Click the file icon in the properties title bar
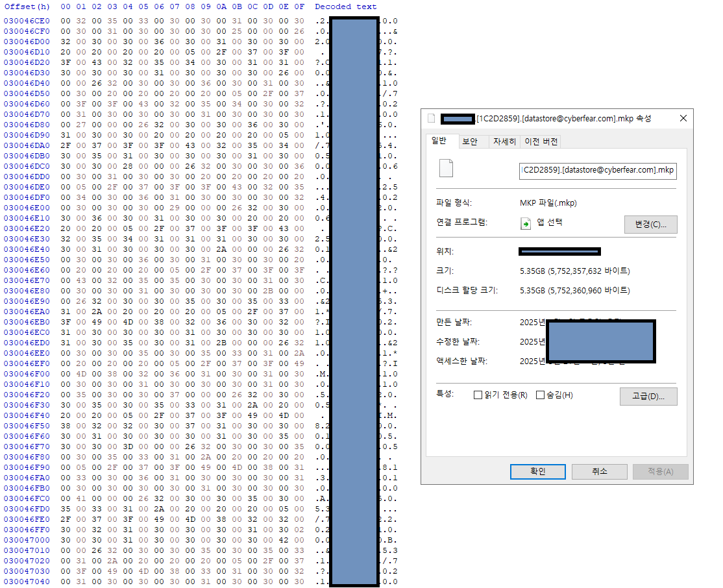 pos(432,119)
